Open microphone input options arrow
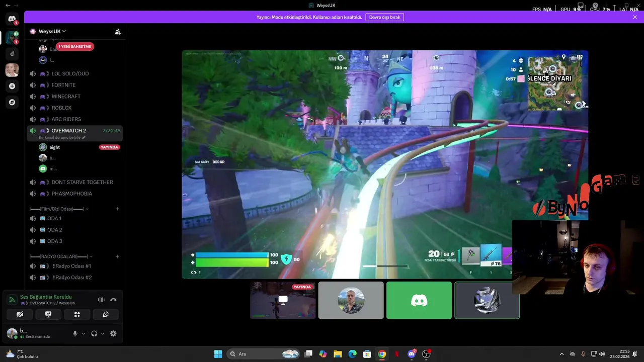 point(84,333)
